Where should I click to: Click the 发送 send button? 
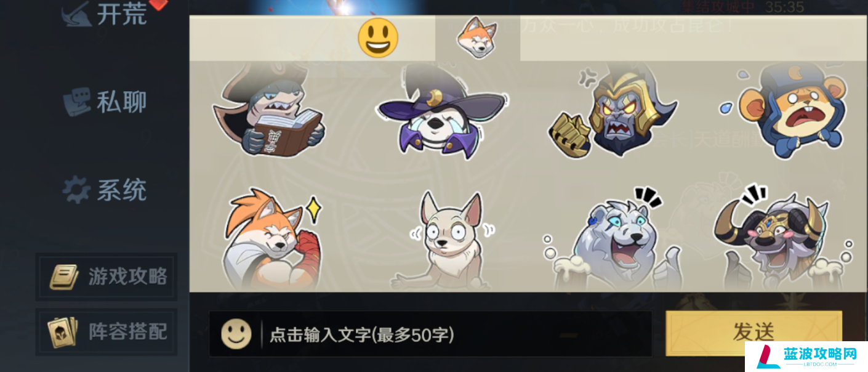tap(753, 332)
